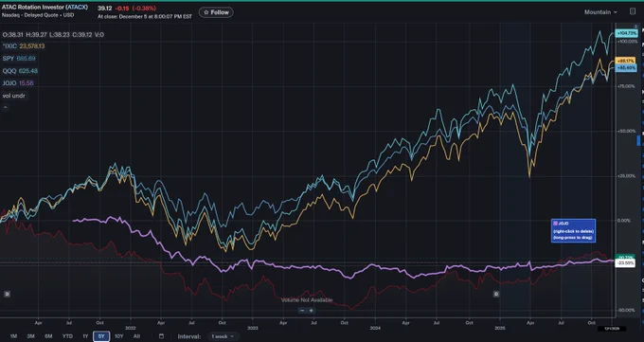Select the 5Y time range

[101, 336]
